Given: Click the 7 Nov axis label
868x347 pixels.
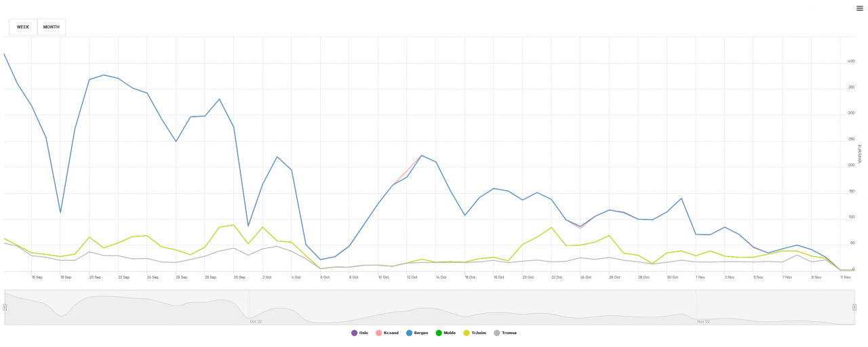Looking at the screenshot, I should [x=787, y=277].
